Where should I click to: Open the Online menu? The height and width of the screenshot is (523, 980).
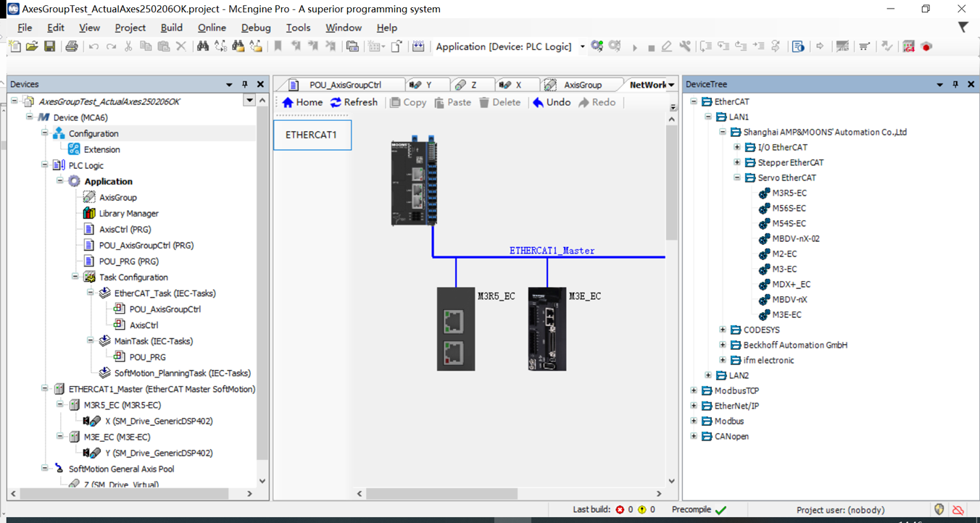coord(212,28)
